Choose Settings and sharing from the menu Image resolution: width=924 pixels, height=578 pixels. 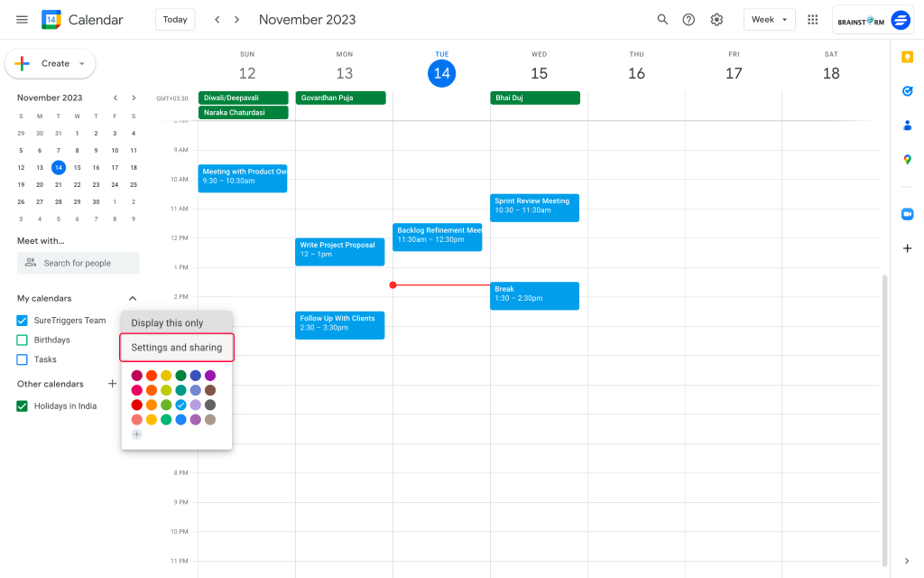pos(176,347)
